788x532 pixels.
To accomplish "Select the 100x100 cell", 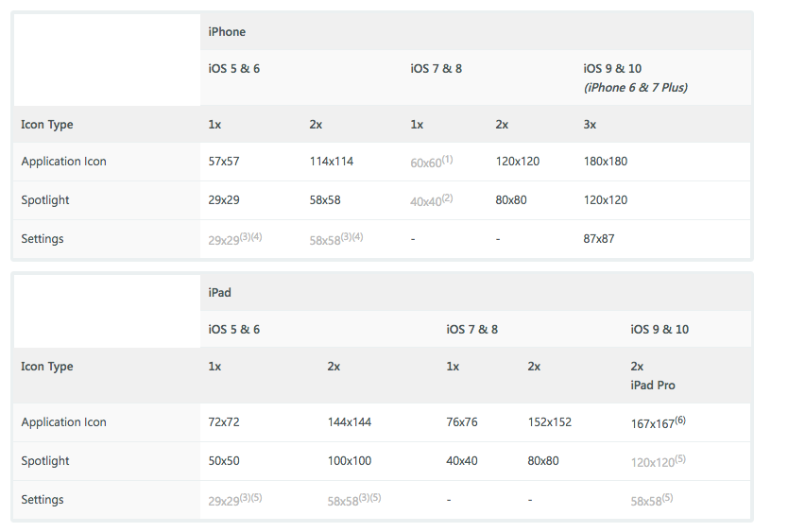I will point(350,461).
